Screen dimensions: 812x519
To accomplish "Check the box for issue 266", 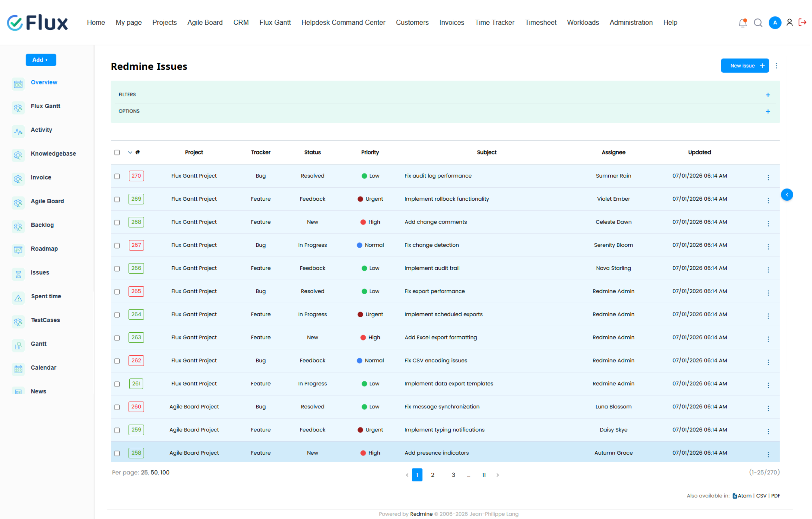I will click(117, 269).
